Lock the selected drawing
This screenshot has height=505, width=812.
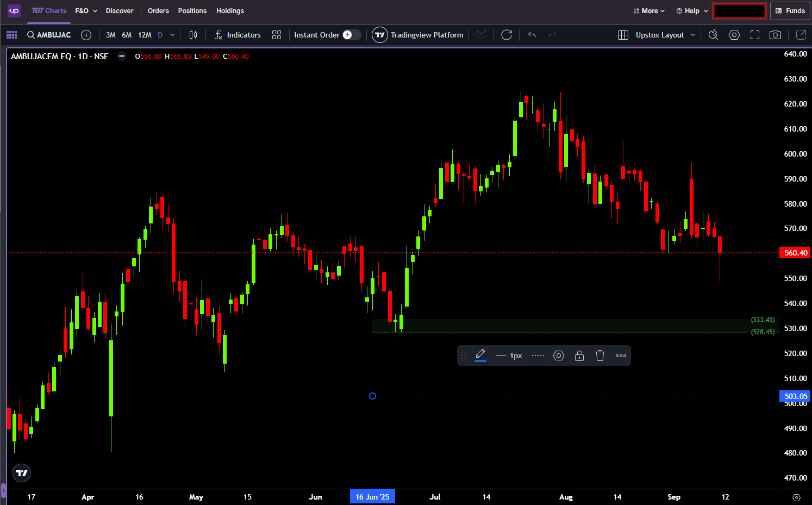[579, 356]
